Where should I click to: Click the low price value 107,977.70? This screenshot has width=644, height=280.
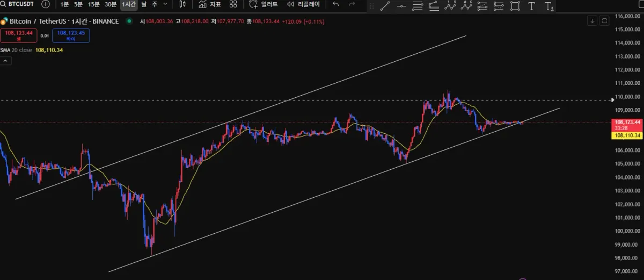pos(230,21)
